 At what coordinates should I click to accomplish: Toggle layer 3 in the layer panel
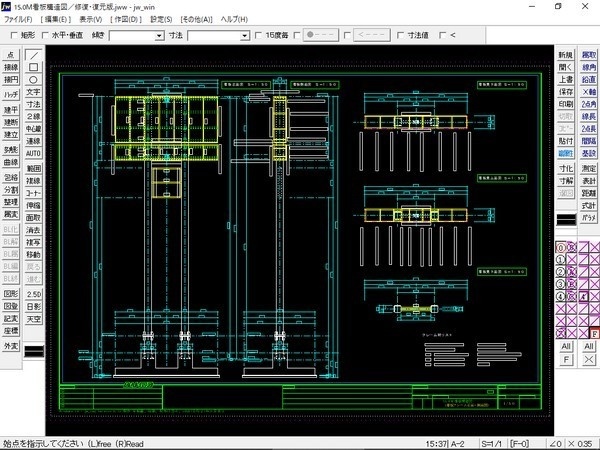[560, 284]
